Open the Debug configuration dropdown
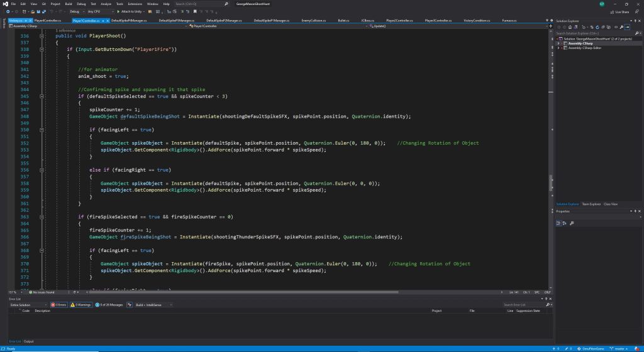This screenshot has height=352, width=644. pos(75,11)
